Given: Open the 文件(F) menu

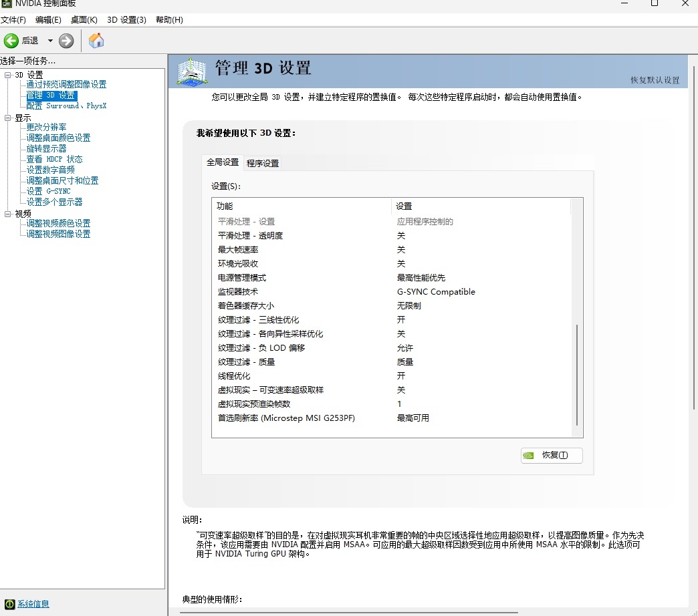Looking at the screenshot, I should (x=13, y=19).
